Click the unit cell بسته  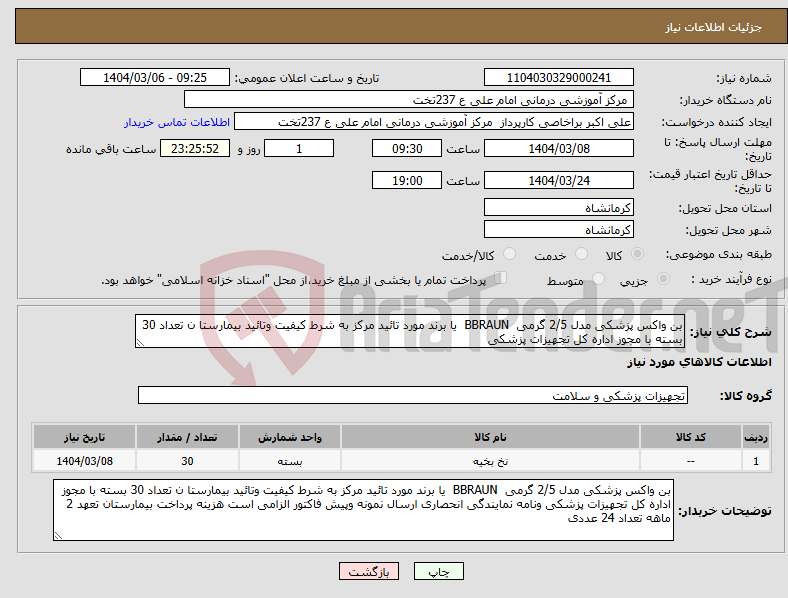click(290, 461)
